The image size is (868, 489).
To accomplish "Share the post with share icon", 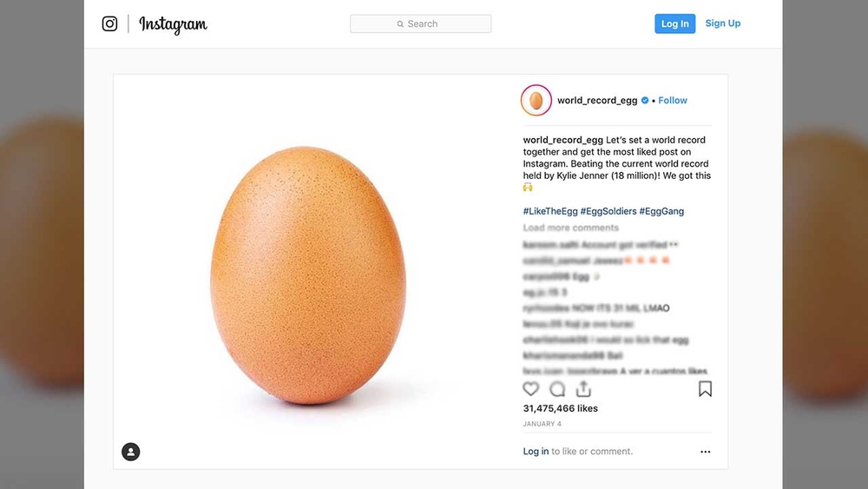I will point(583,389).
